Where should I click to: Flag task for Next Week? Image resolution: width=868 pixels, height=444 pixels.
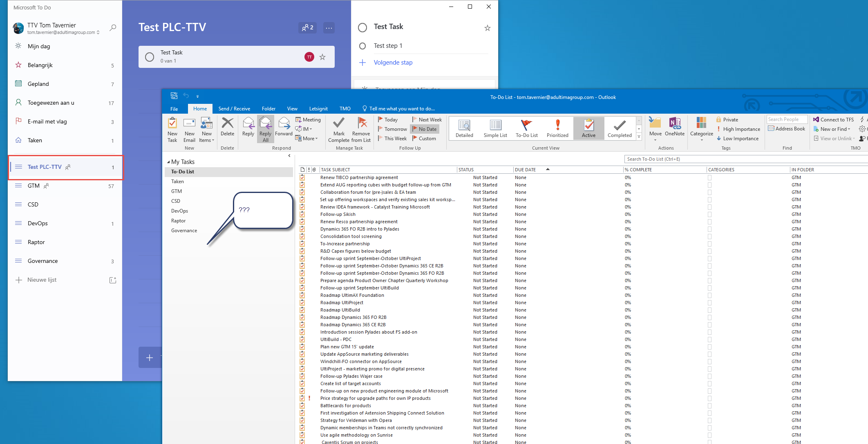click(427, 120)
